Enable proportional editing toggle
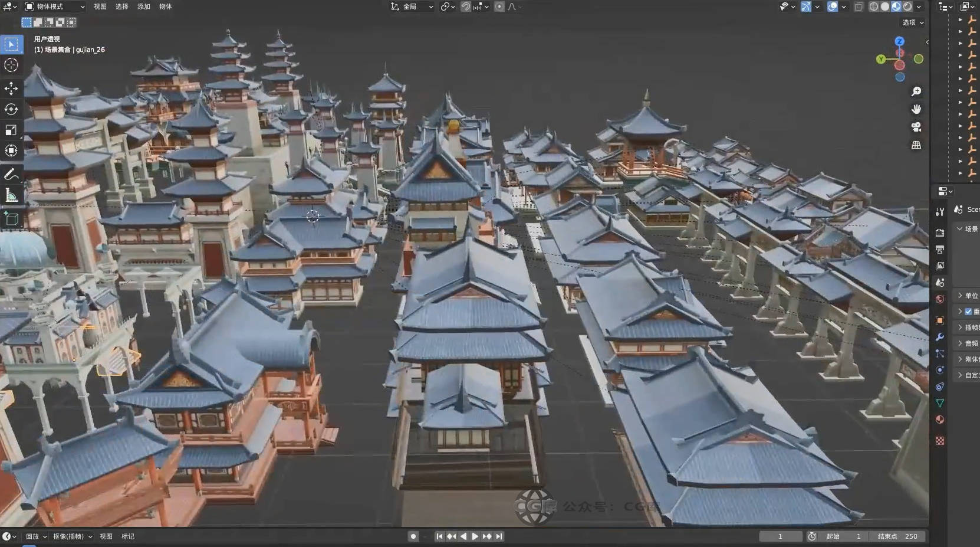 (x=499, y=6)
